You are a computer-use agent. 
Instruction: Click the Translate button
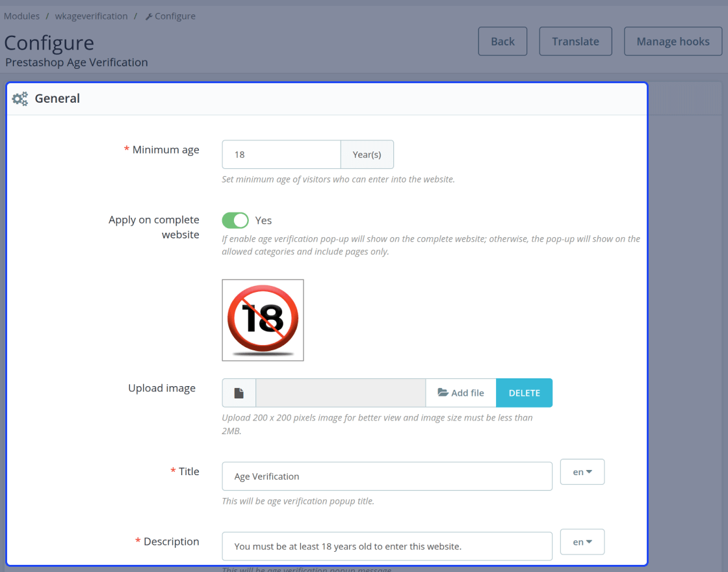(x=576, y=42)
